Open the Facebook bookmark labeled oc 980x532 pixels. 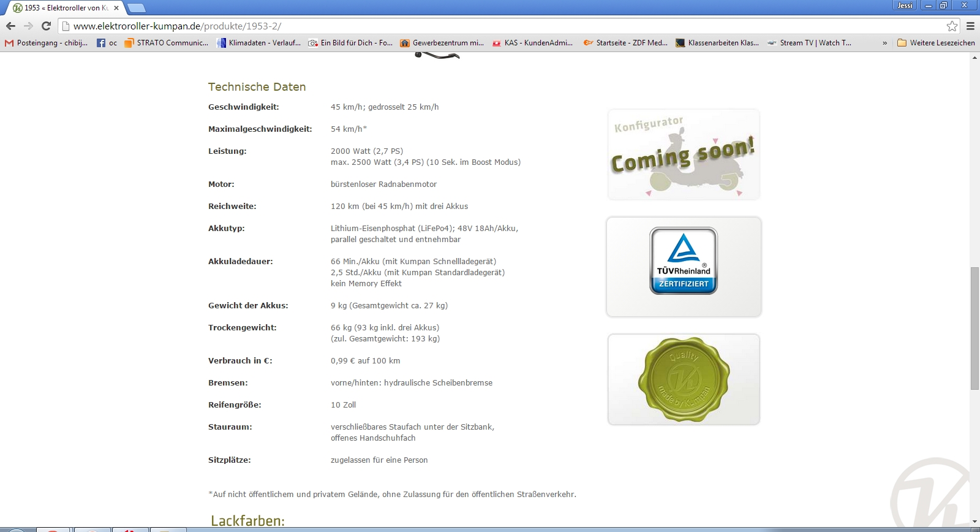point(107,43)
